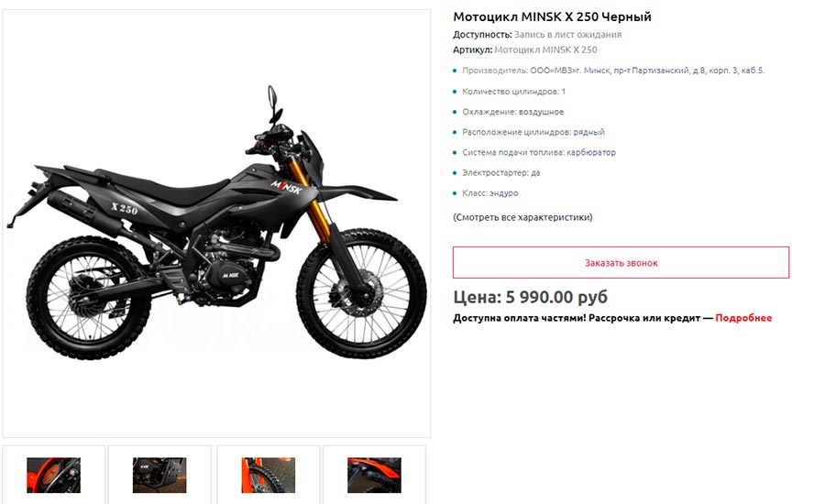Select the third thumbnail showing front tire

tap(269, 475)
